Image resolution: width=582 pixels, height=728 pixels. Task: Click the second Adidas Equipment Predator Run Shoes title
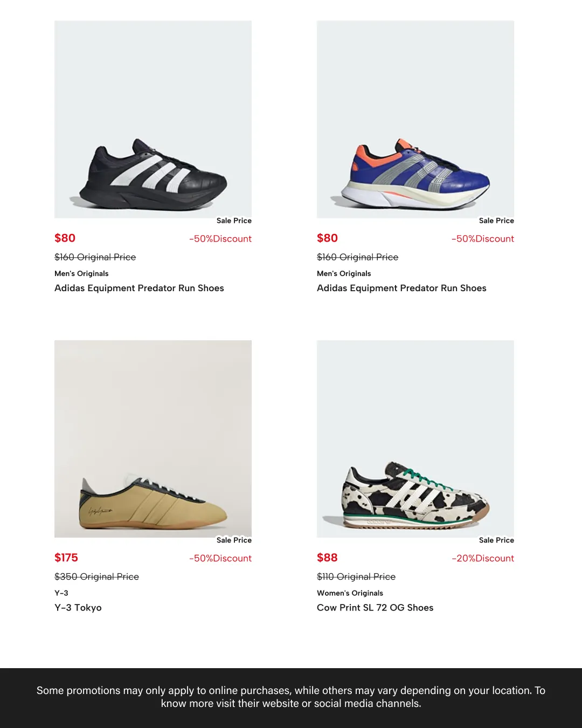(x=401, y=288)
